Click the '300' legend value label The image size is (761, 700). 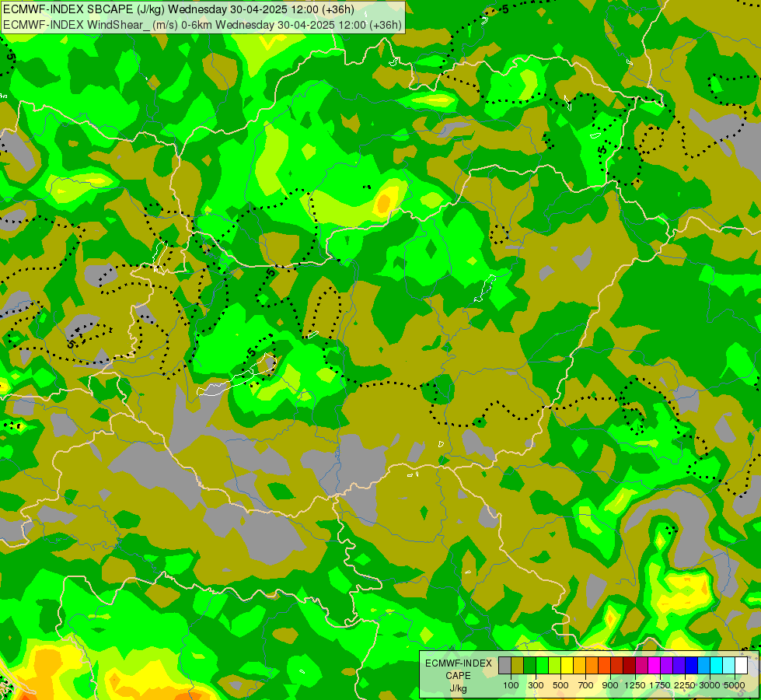[536, 685]
